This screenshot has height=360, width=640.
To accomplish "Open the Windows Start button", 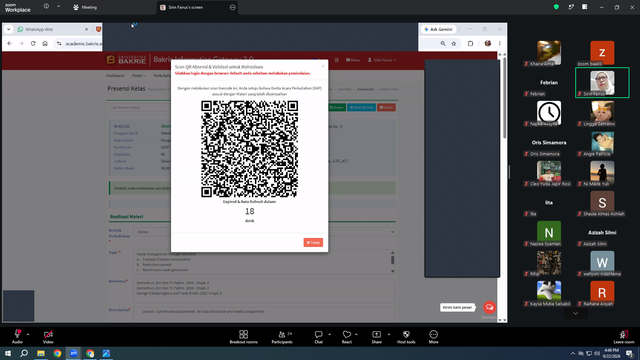I will click(x=8, y=353).
